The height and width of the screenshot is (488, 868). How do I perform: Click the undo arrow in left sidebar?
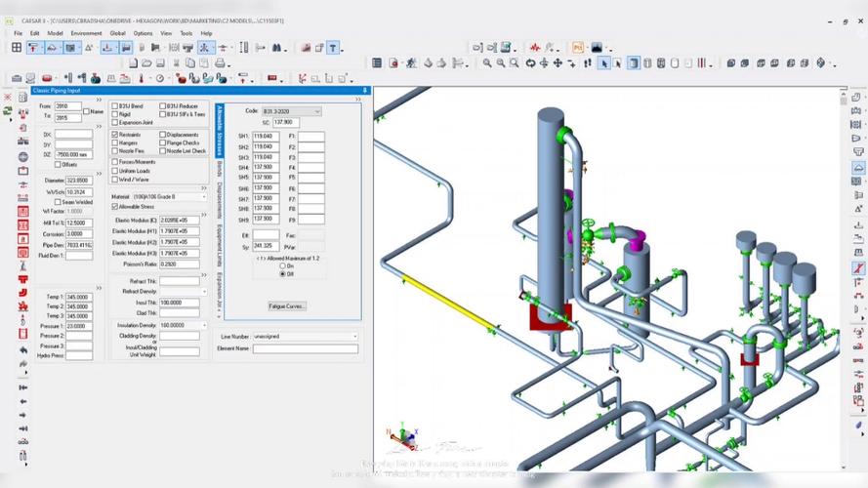tap(23, 350)
